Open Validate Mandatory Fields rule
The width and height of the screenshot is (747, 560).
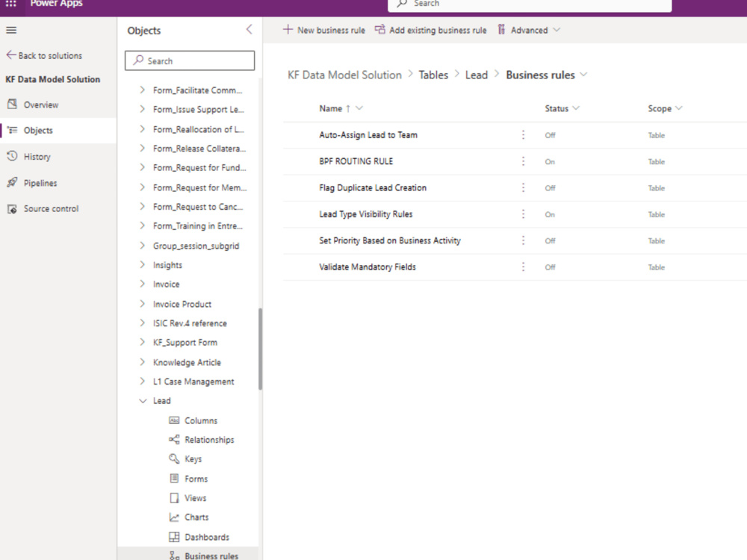tap(368, 267)
